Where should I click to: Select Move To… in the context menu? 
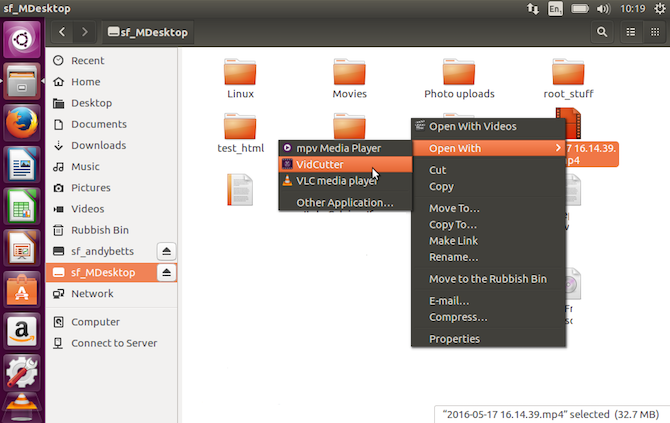click(489, 208)
